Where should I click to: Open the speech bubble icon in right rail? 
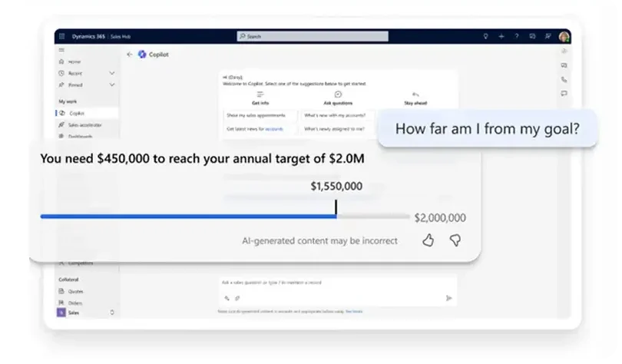pos(564,94)
